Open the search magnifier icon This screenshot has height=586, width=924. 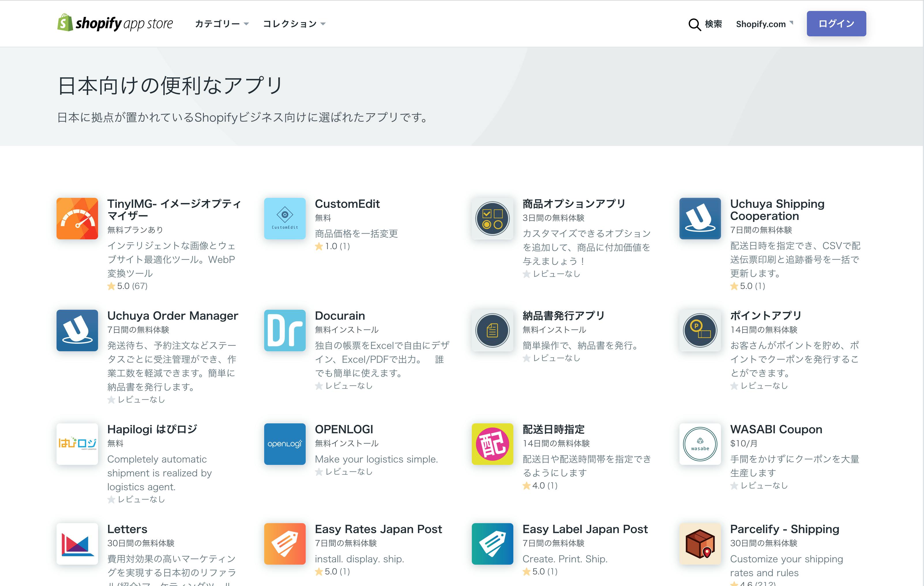(694, 24)
